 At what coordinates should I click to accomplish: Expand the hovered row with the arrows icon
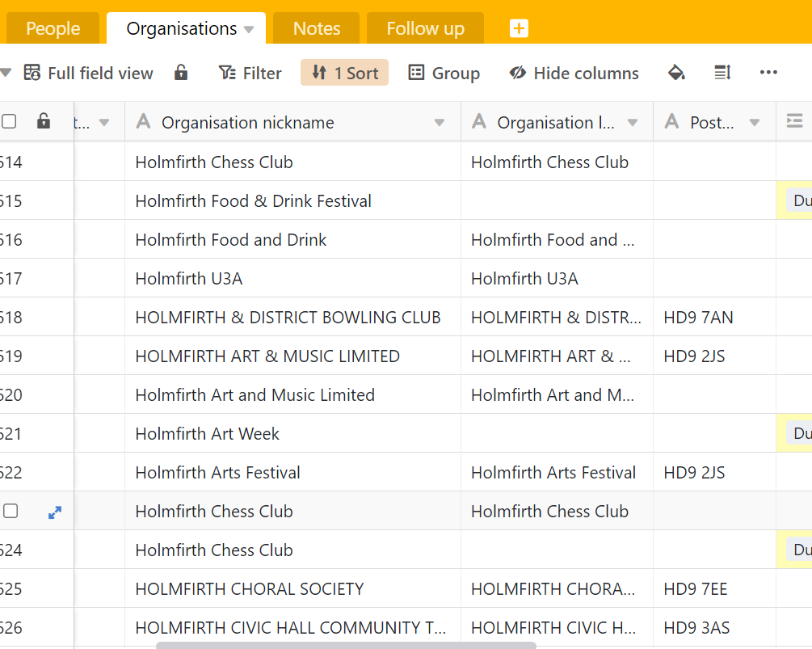click(x=55, y=512)
